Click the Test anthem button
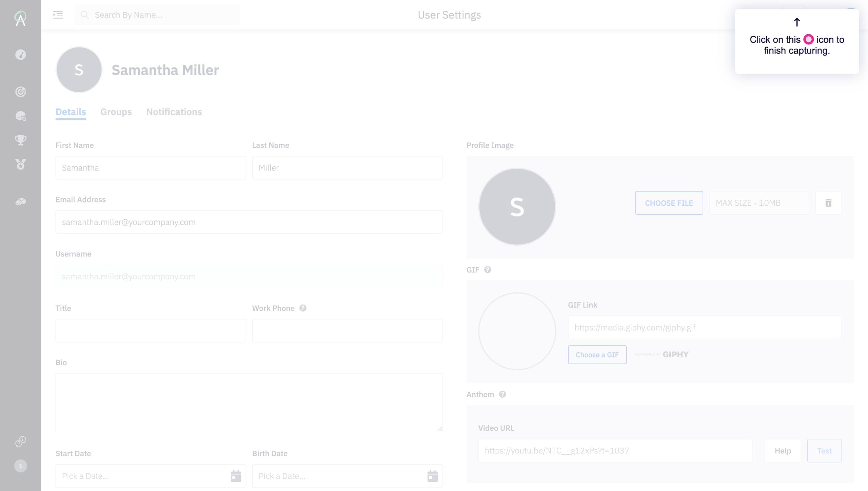Viewport: 868px width, 491px height. pos(824,451)
